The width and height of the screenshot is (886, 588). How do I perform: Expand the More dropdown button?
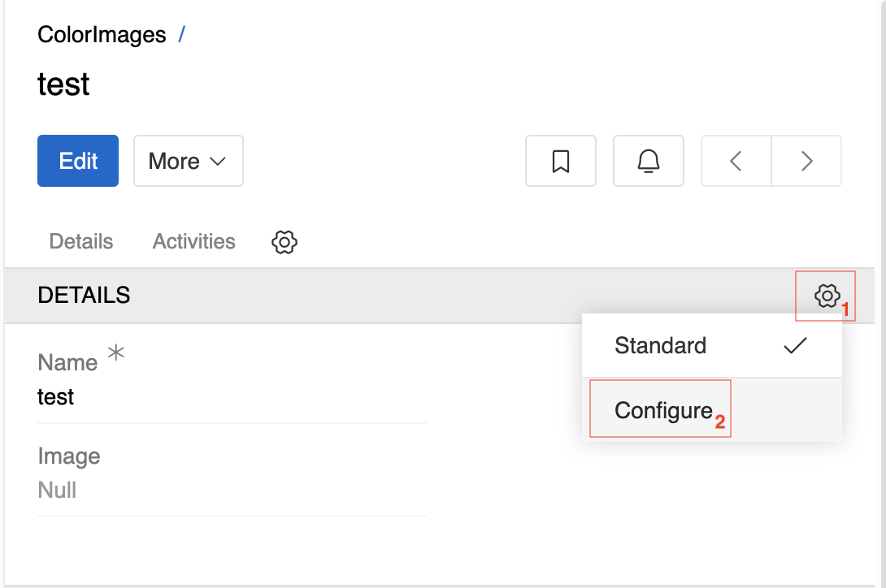coord(188,161)
